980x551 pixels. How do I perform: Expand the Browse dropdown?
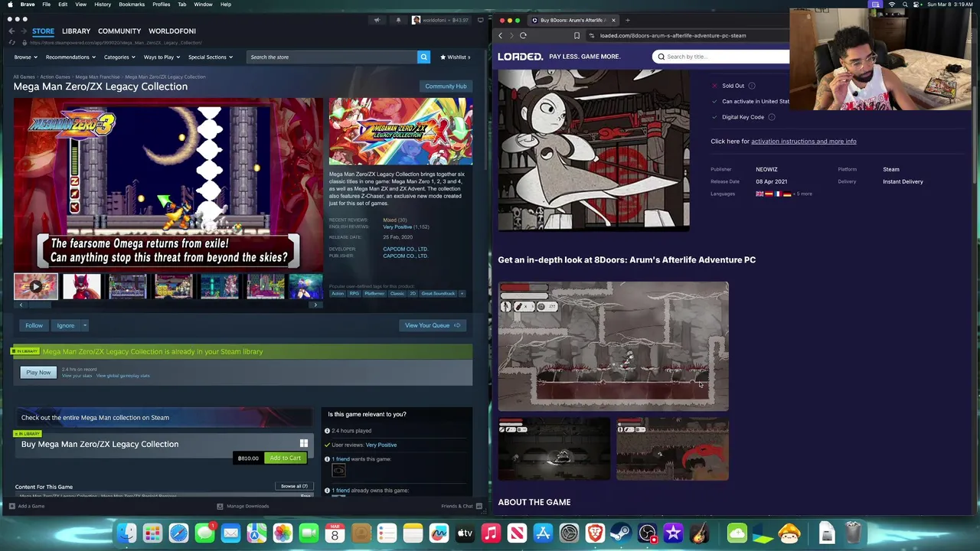click(x=25, y=57)
